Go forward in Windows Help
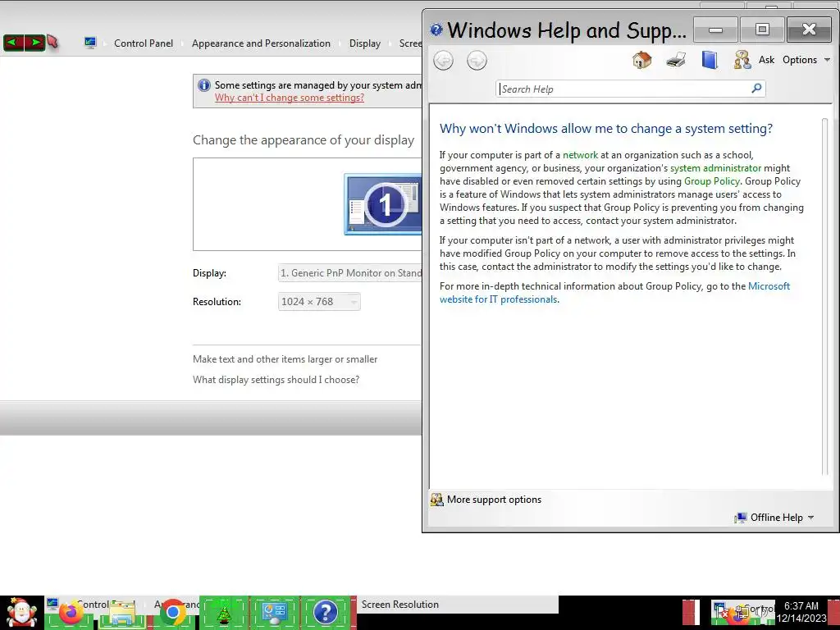Screen dimensions: 840x630 click(477, 60)
